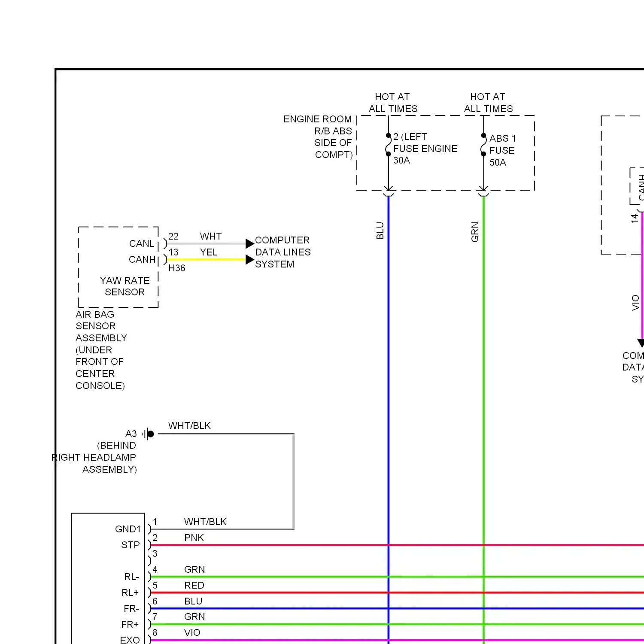
Task: Click the YAW RATE SENSOR label
Action: pyautogui.click(x=125, y=286)
